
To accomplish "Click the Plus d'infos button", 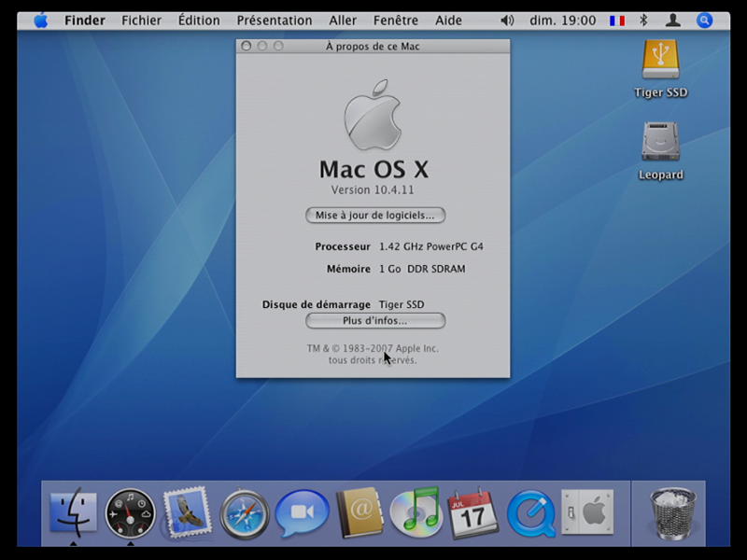I will [375, 321].
